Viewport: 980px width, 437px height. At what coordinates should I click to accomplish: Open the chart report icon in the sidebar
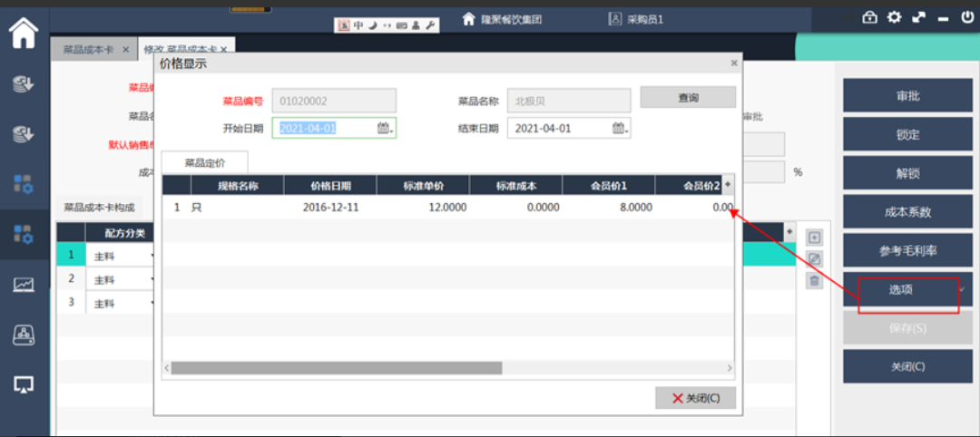(24, 285)
